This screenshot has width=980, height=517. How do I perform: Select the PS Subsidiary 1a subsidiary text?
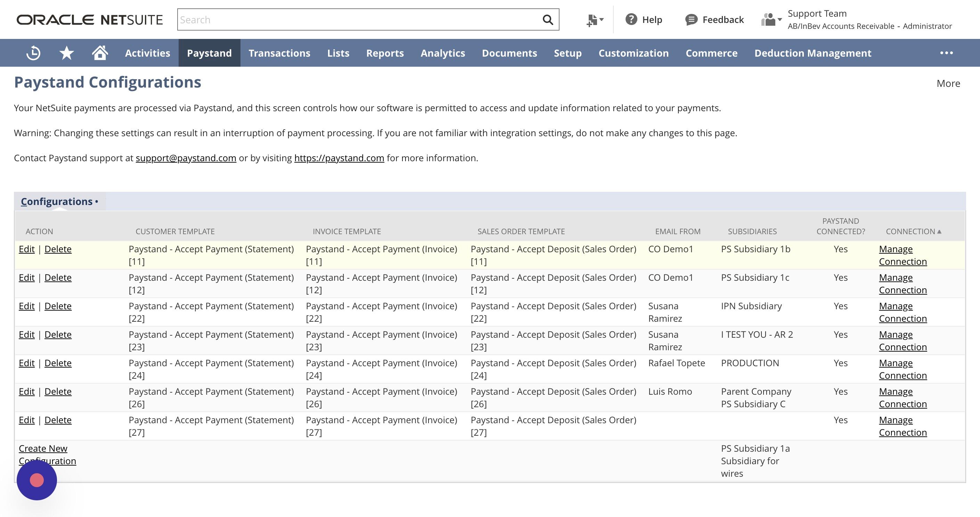(755, 449)
